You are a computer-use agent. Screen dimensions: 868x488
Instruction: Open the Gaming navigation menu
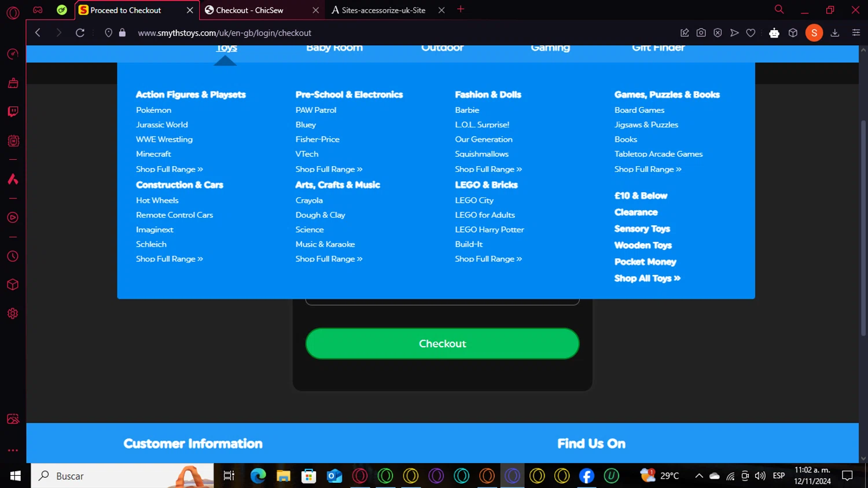coord(550,48)
